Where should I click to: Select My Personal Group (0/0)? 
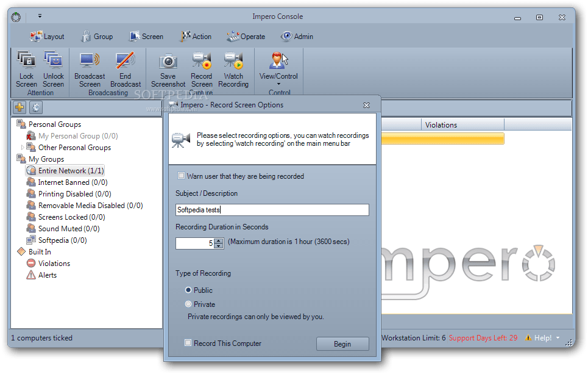tap(78, 135)
